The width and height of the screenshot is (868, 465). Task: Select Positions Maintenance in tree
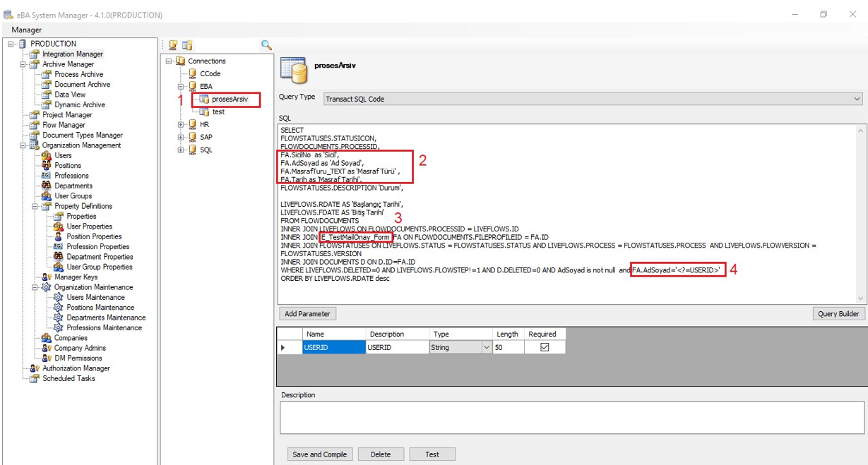click(100, 308)
